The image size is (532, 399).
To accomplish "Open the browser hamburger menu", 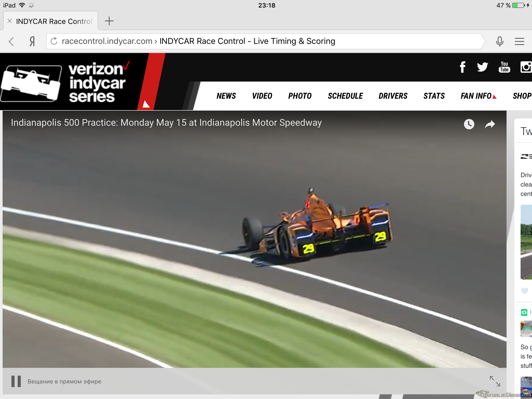I will 520,41.
